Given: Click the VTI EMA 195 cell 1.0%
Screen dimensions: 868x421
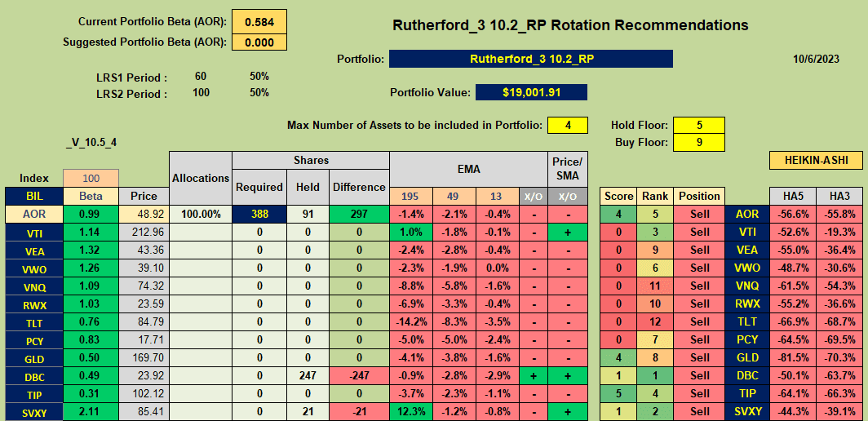Looking at the screenshot, I should 411,232.
